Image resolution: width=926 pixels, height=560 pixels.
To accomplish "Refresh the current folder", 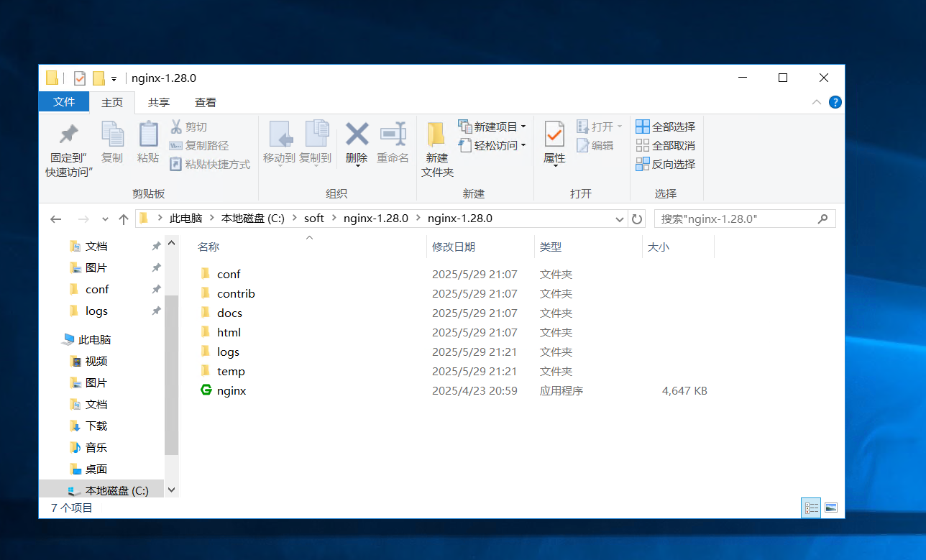I will tap(637, 219).
